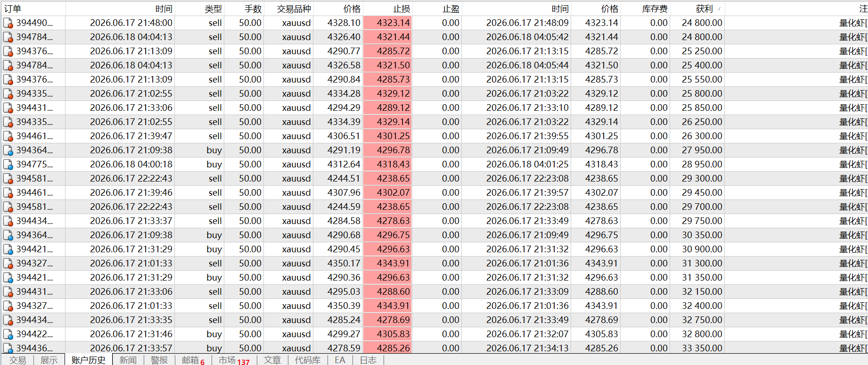
Task: Select buy order icon for row priced 4290.36
Action: 8,278
